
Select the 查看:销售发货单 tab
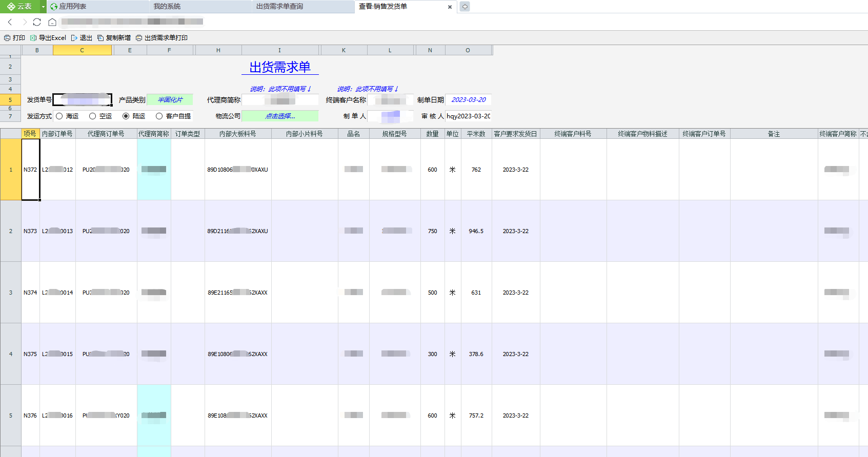click(383, 7)
